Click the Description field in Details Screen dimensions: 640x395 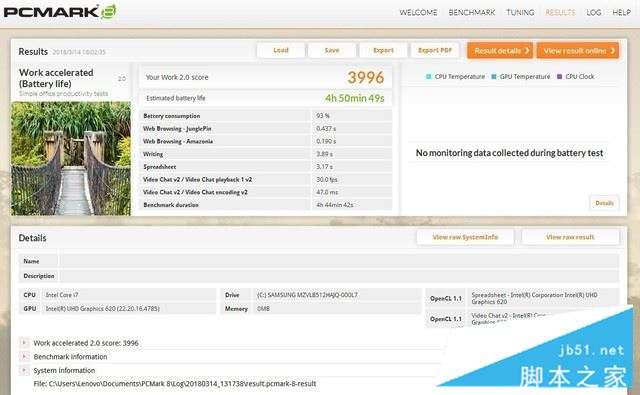(339, 276)
